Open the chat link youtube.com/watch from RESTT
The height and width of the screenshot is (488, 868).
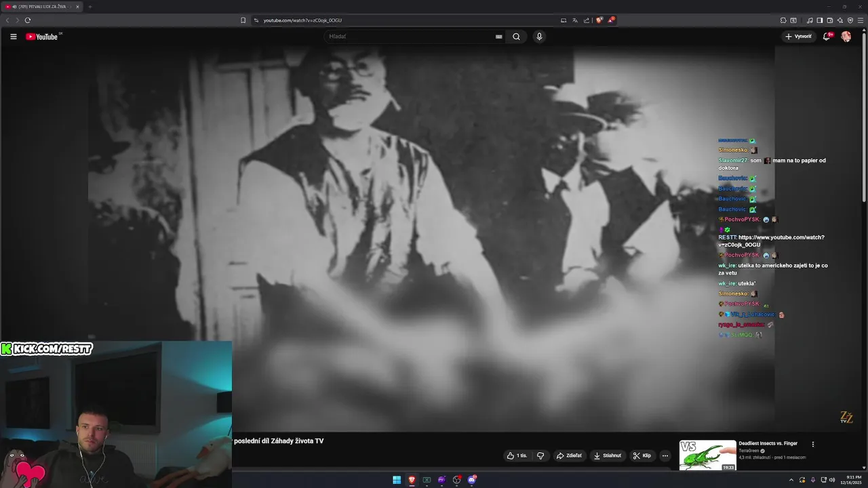point(772,241)
